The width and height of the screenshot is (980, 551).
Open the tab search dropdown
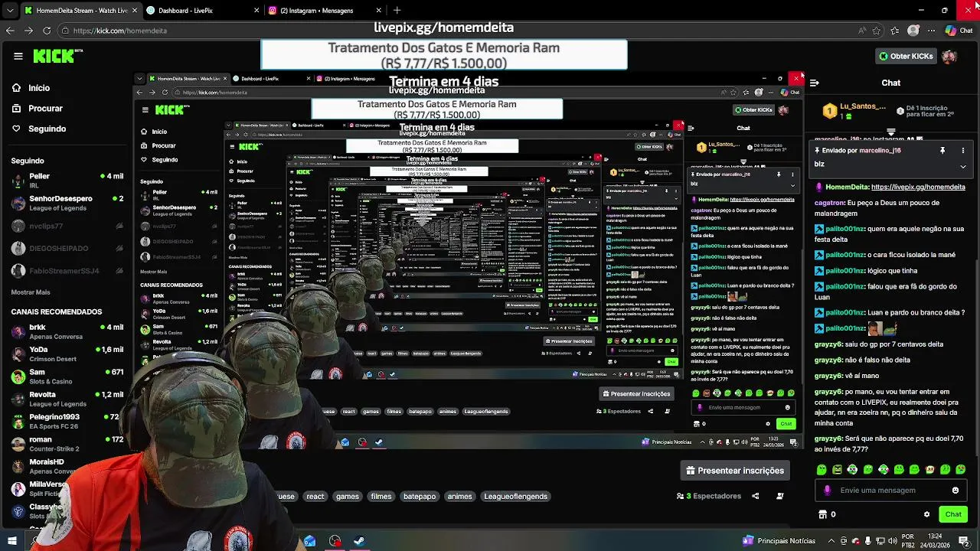point(10,11)
